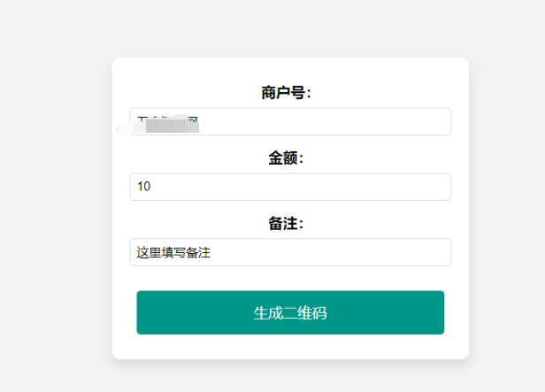The image size is (545, 392).
Task: Click the 生成二维码 button label text
Action: point(290,313)
